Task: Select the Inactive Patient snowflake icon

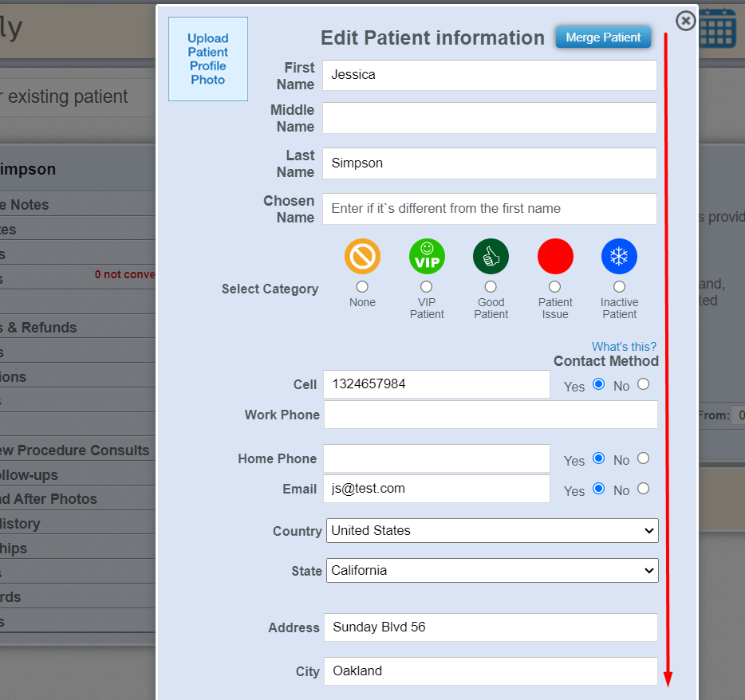Action: click(x=619, y=256)
